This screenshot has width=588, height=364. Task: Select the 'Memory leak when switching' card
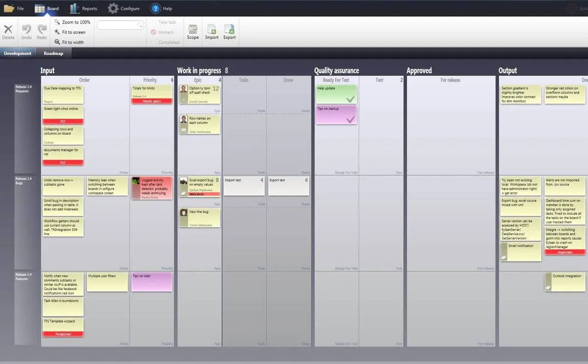[x=107, y=187]
